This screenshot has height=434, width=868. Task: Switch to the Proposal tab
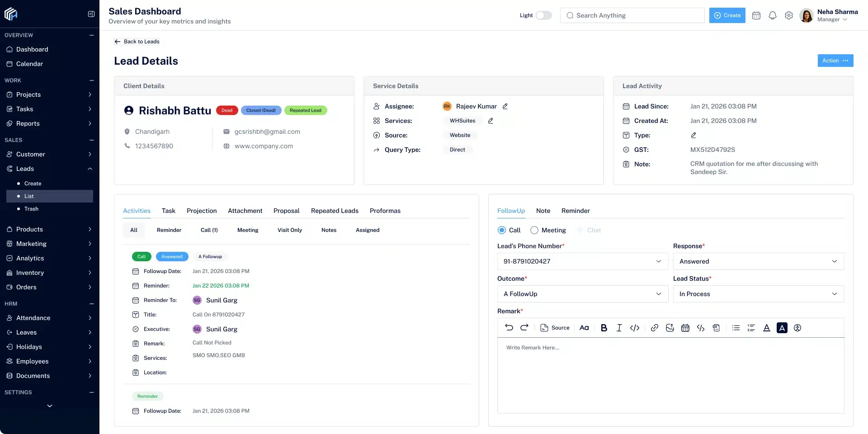tap(287, 211)
